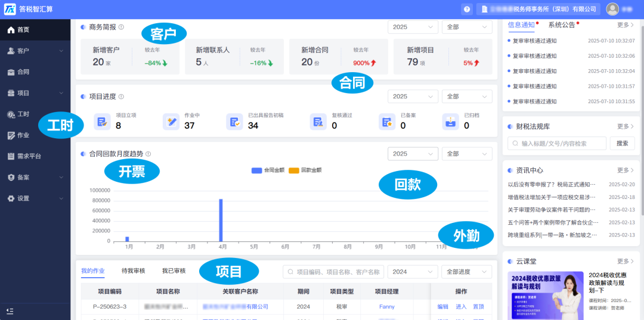Viewport: 644px width, 320px height.
Task: Switch to the 待我审核 tab
Action: pyautogui.click(x=134, y=271)
